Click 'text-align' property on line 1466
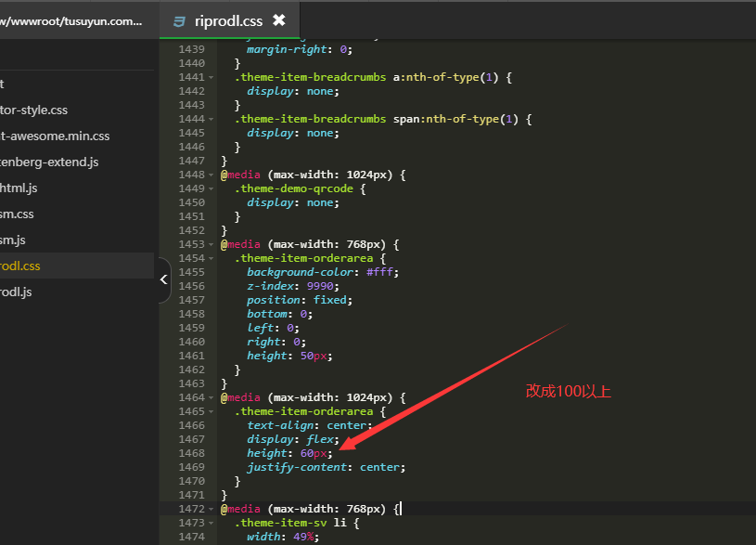Viewport: 756px width, 545px height. [280, 425]
